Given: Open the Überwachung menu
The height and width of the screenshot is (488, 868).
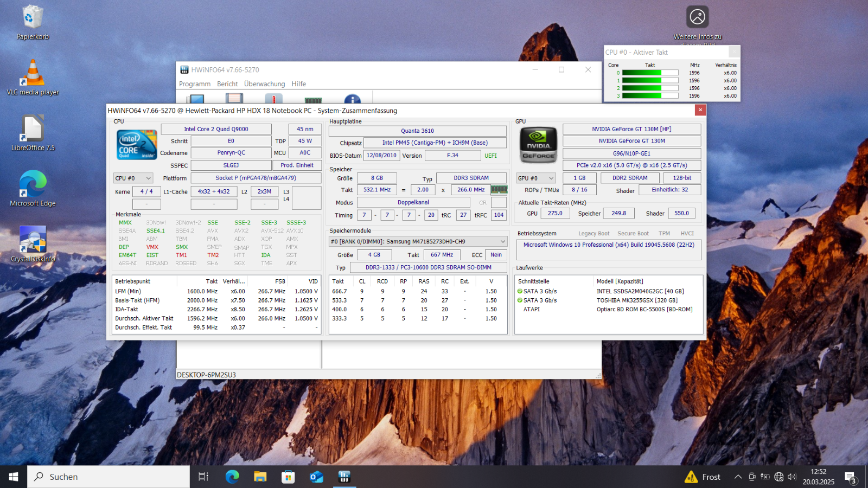Looking at the screenshot, I should pos(264,84).
